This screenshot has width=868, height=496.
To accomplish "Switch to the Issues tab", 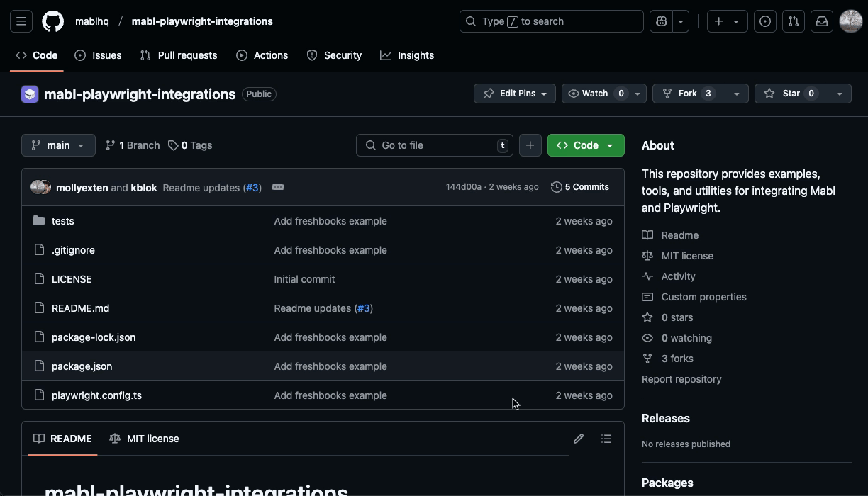I will click(x=98, y=55).
